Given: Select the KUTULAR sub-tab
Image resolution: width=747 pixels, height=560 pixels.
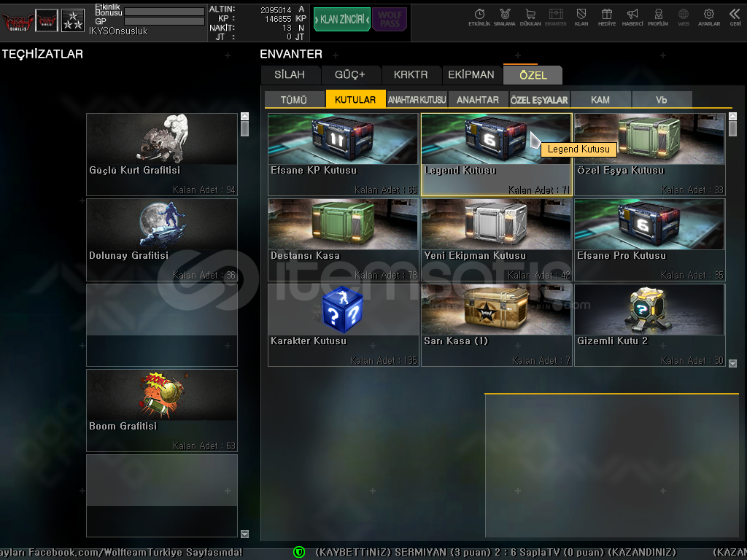Looking at the screenshot, I should pos(355,99).
